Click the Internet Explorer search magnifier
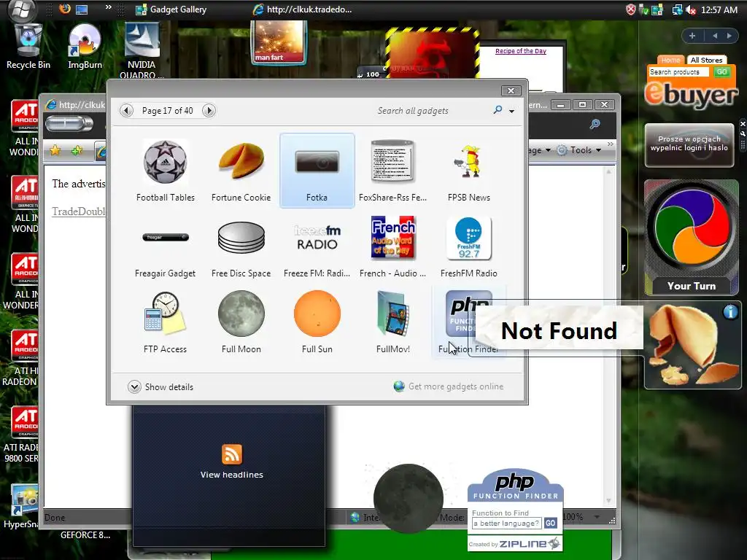Screen dimensions: 747x560 [x=595, y=124]
